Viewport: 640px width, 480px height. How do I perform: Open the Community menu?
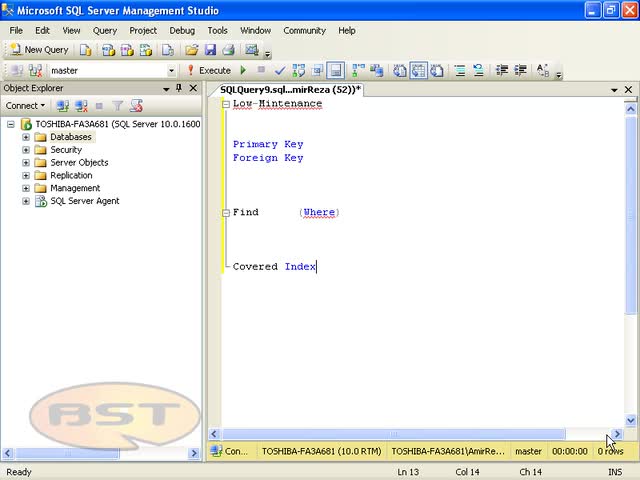(304, 31)
